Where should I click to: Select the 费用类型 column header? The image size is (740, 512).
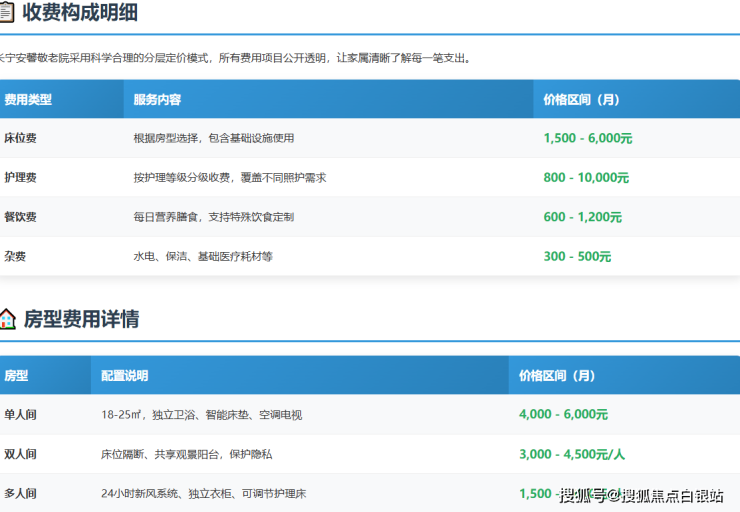28,100
